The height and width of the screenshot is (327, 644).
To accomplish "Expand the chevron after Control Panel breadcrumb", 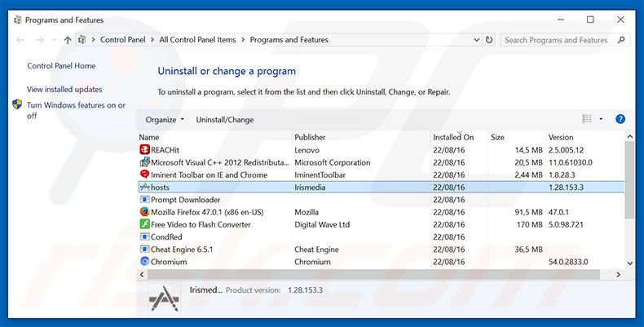I will tap(152, 40).
